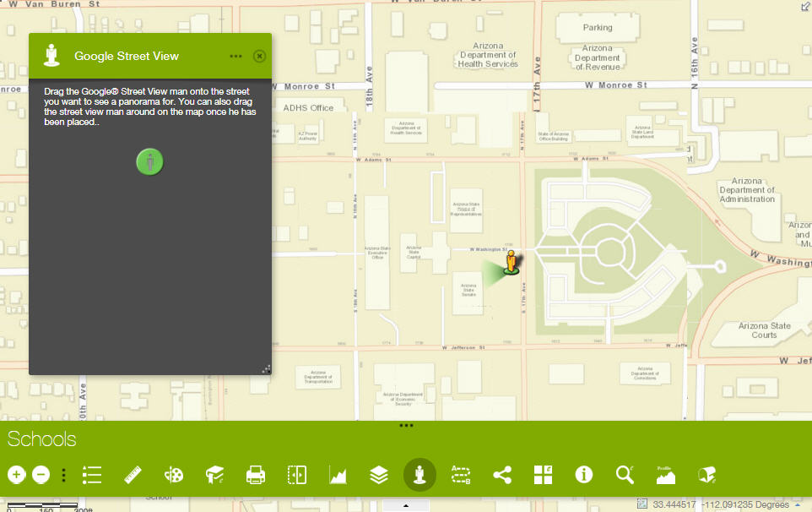Screen dimensions: 812x512
Task: Open the Info about widget
Action: click(583, 475)
